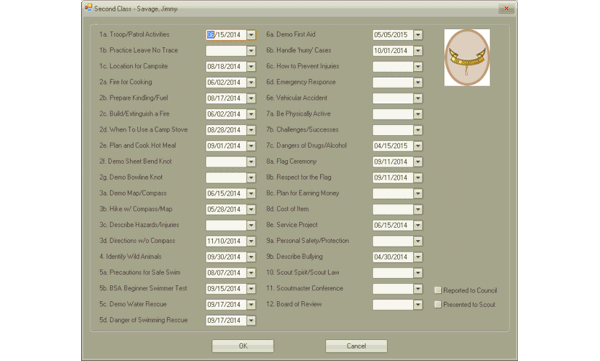
Task: Click the empty 2g Demo Bowline Knot date field
Action: click(x=226, y=178)
